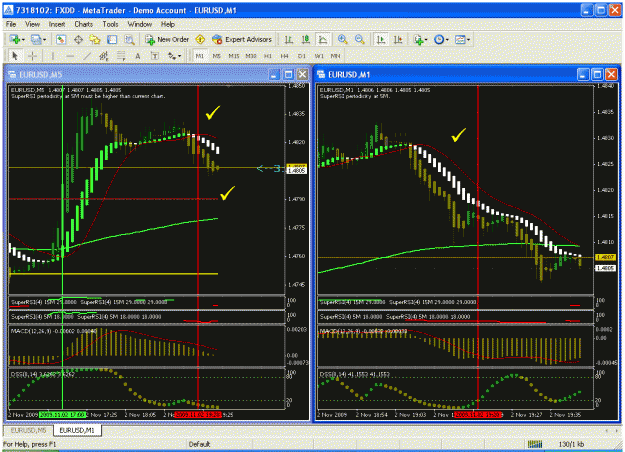Switch chart to Candlesticks mode

coord(306,39)
